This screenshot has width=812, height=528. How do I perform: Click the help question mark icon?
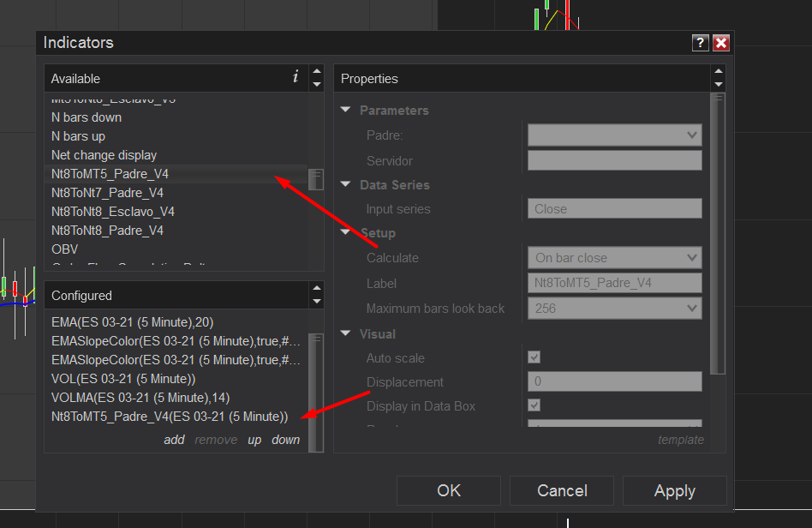coord(700,43)
